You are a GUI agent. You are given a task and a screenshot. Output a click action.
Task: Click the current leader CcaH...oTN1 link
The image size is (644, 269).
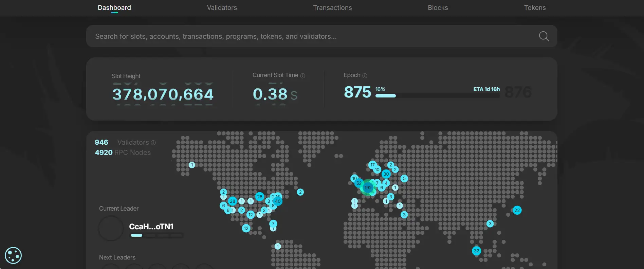click(x=151, y=227)
